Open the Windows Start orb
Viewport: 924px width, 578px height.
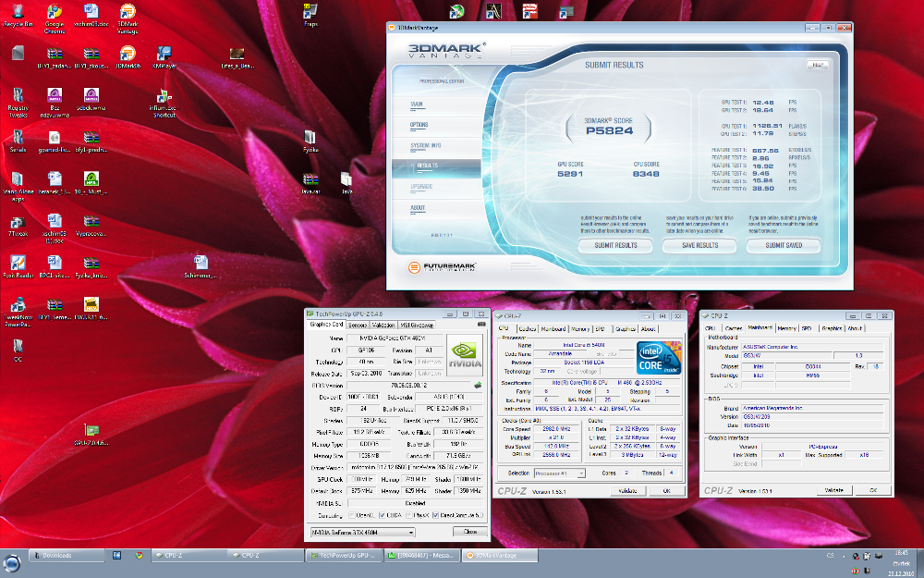(x=11, y=561)
